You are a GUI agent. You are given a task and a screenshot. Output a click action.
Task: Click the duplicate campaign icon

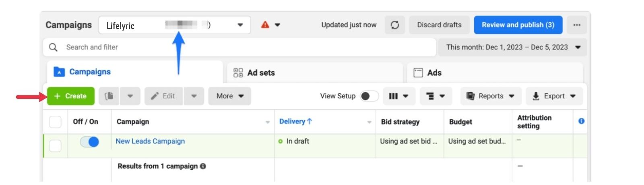(x=109, y=96)
